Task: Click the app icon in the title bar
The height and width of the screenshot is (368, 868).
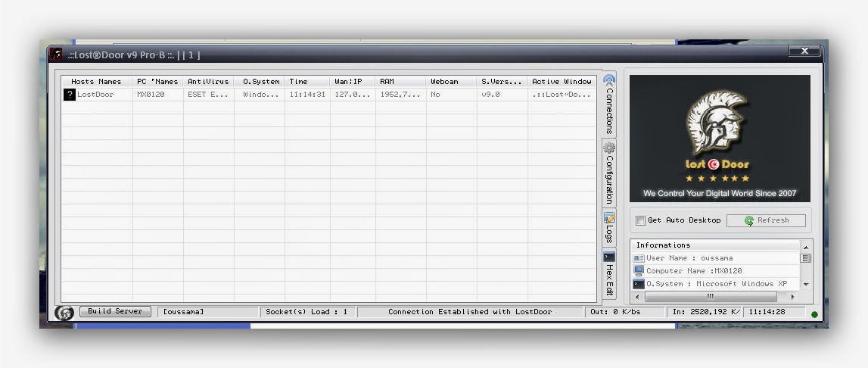Action: pos(55,55)
